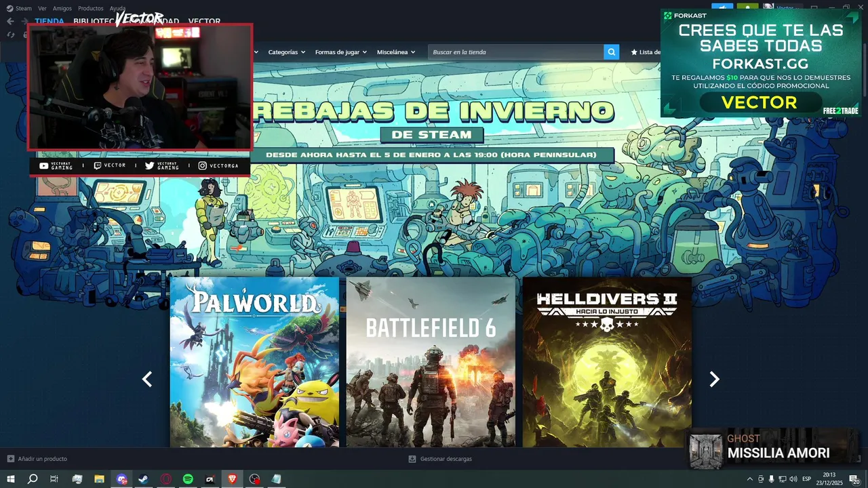The height and width of the screenshot is (488, 868).
Task: Click the Añadir un producto plus icon
Action: tap(10, 459)
